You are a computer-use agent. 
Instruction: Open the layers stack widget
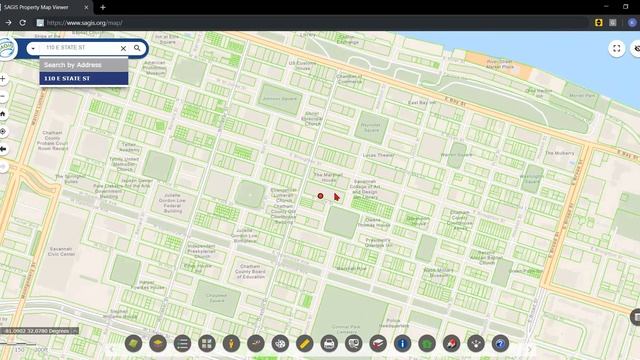pos(158,344)
